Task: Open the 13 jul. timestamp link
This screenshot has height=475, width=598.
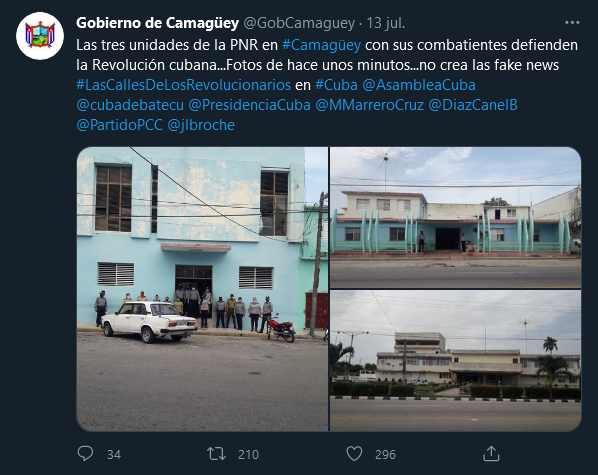Action: [386, 23]
